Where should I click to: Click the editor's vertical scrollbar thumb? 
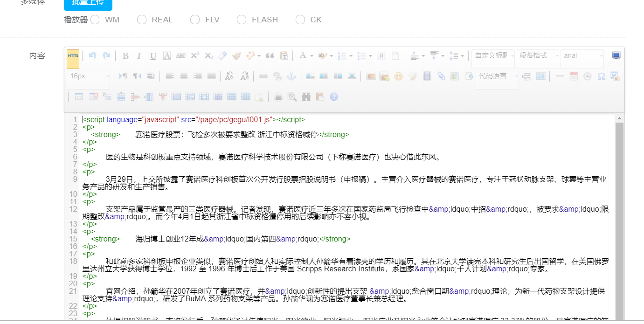pyautogui.click(x=619, y=210)
